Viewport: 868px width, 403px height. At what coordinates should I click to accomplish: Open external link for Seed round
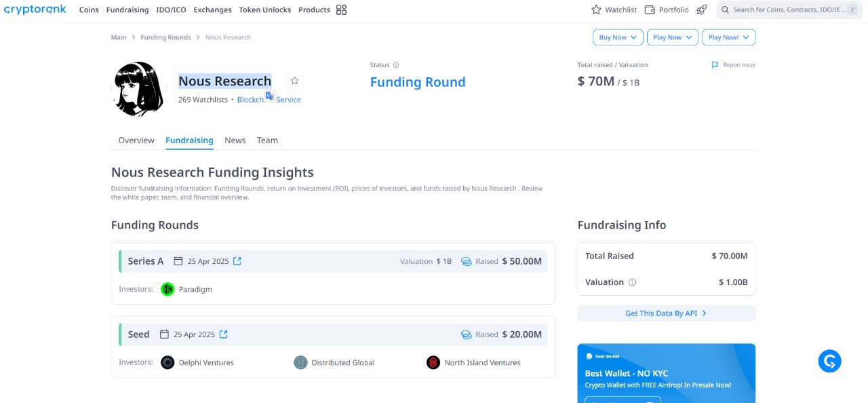tap(224, 334)
